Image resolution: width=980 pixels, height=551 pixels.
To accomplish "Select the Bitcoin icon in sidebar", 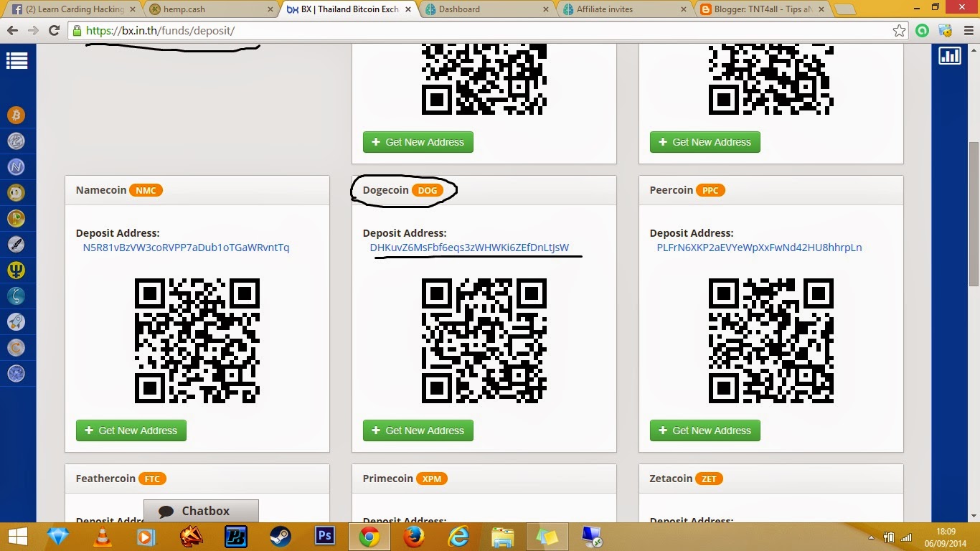I will coord(16,115).
